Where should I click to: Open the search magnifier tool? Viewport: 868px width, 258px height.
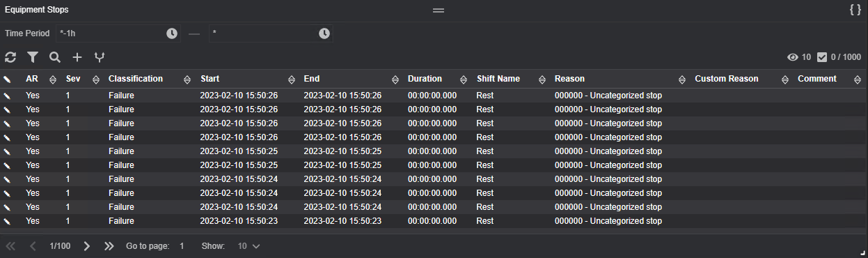(55, 57)
